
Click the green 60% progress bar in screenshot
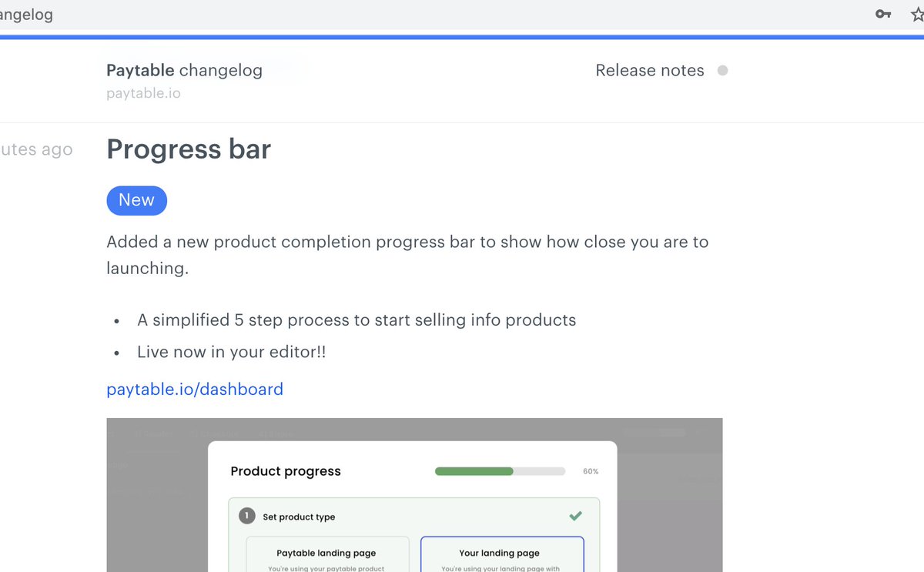pos(500,471)
